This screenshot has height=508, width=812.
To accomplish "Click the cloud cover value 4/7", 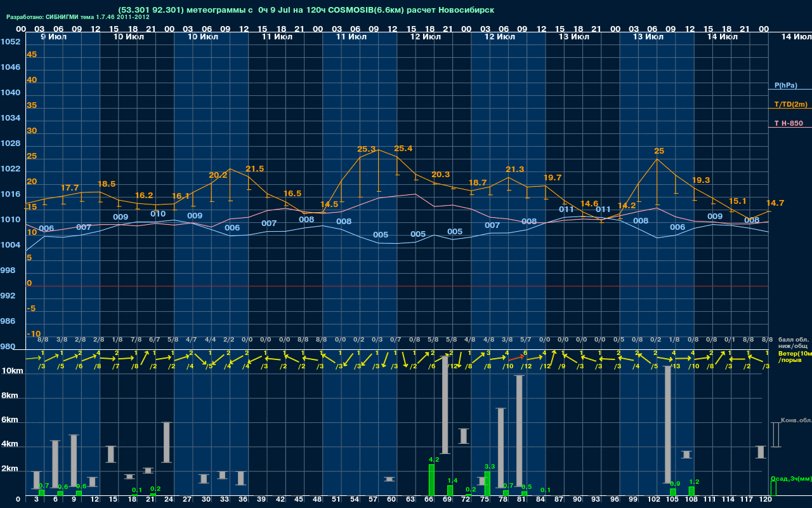I will pos(191,340).
